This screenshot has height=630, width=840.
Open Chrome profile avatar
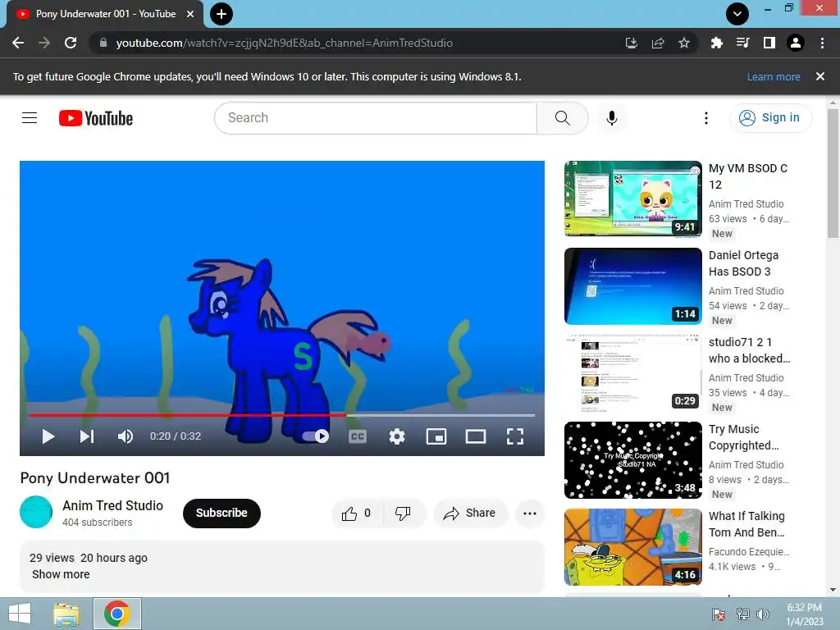point(796,43)
